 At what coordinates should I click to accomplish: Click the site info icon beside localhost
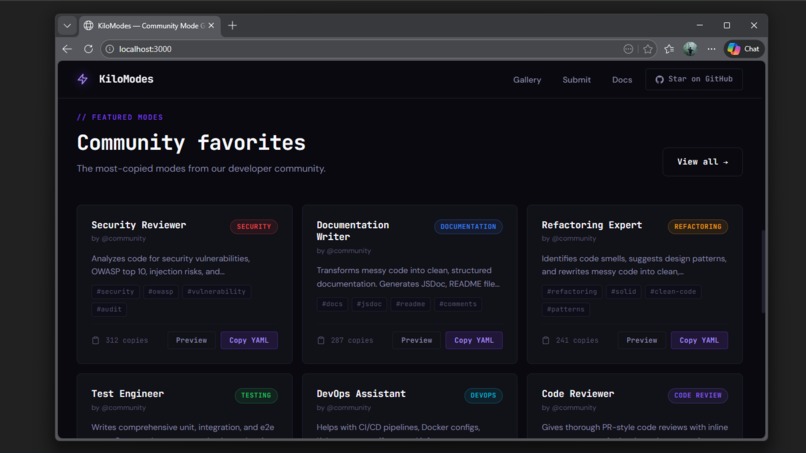tap(109, 49)
